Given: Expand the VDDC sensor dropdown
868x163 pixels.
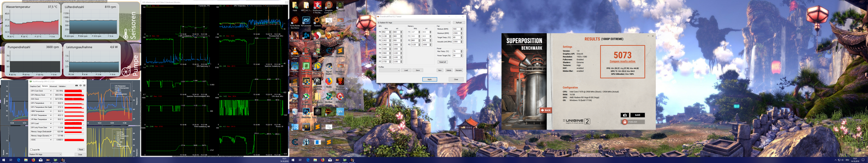Looking at the screenshot, I should [x=51, y=140].
